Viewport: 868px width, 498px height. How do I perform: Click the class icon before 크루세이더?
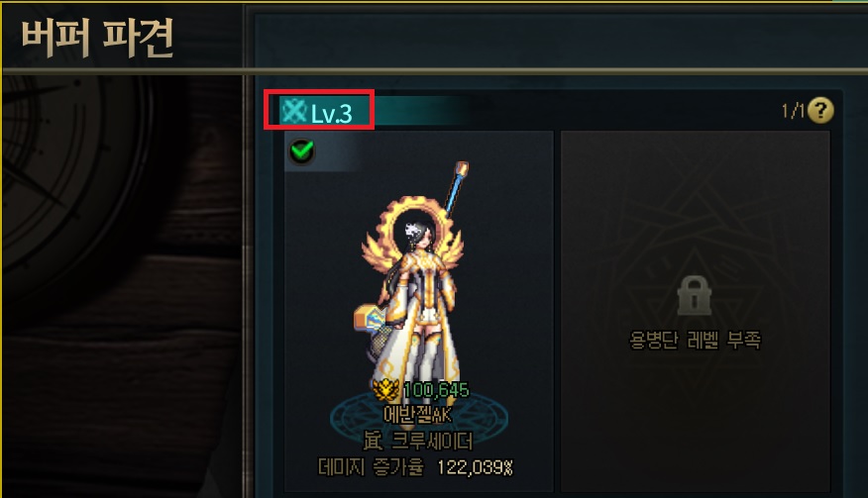click(x=374, y=441)
